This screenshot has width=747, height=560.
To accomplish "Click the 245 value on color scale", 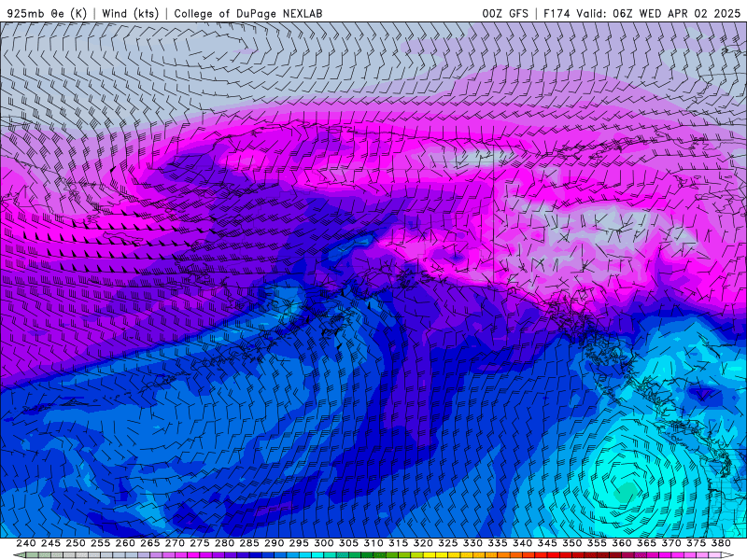I will pos(50,543).
